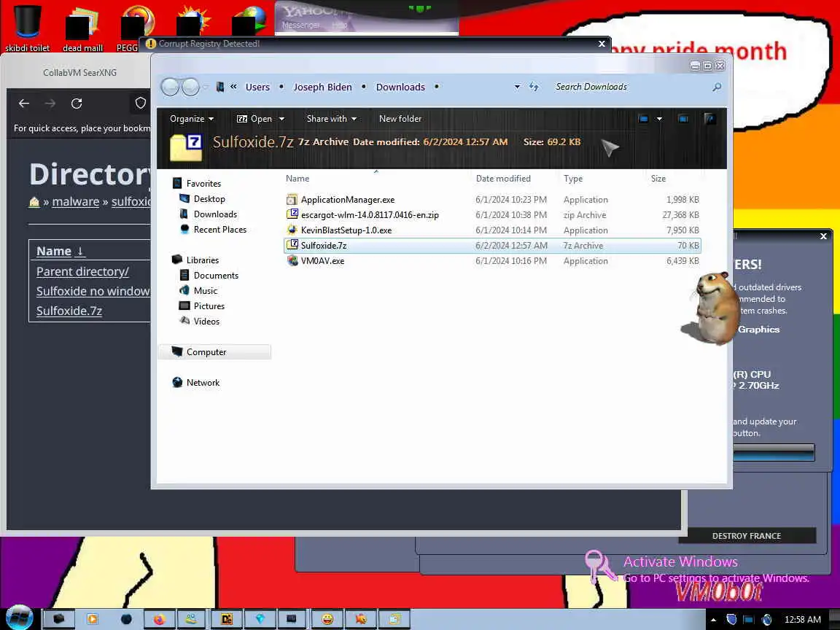This screenshot has height=630, width=840.
Task: Click the large Sulfoxide.7z details pane icon
Action: (186, 147)
